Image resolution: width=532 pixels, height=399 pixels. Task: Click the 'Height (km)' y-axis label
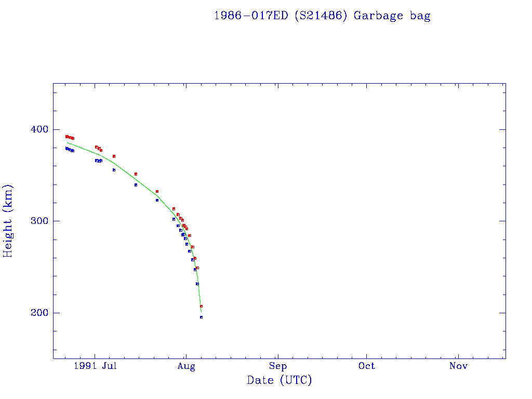pos(8,221)
